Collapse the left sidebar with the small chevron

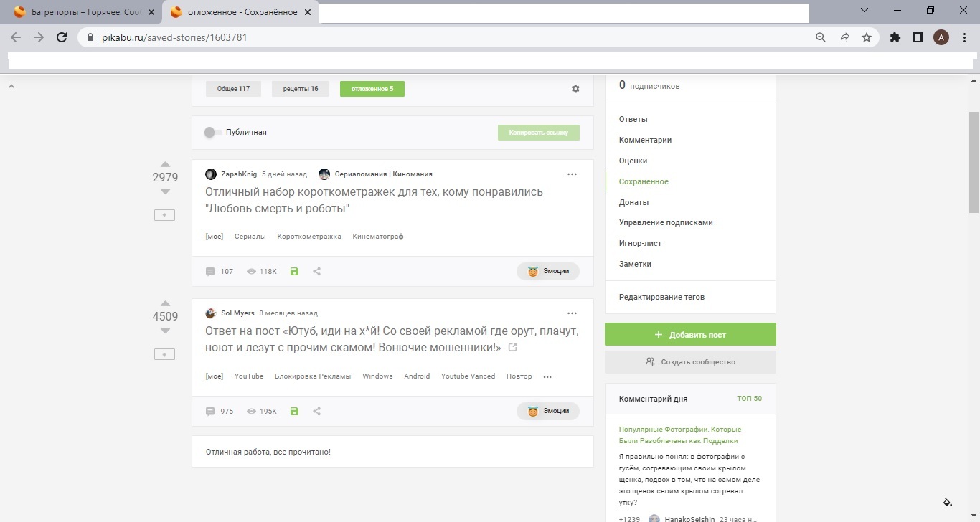tap(11, 86)
